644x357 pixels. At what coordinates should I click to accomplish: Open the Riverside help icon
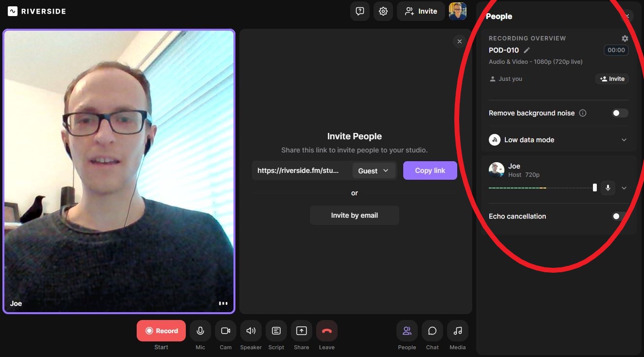pyautogui.click(x=359, y=11)
